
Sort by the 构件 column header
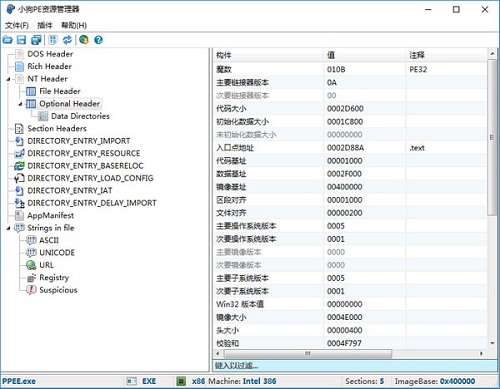[x=268, y=55]
